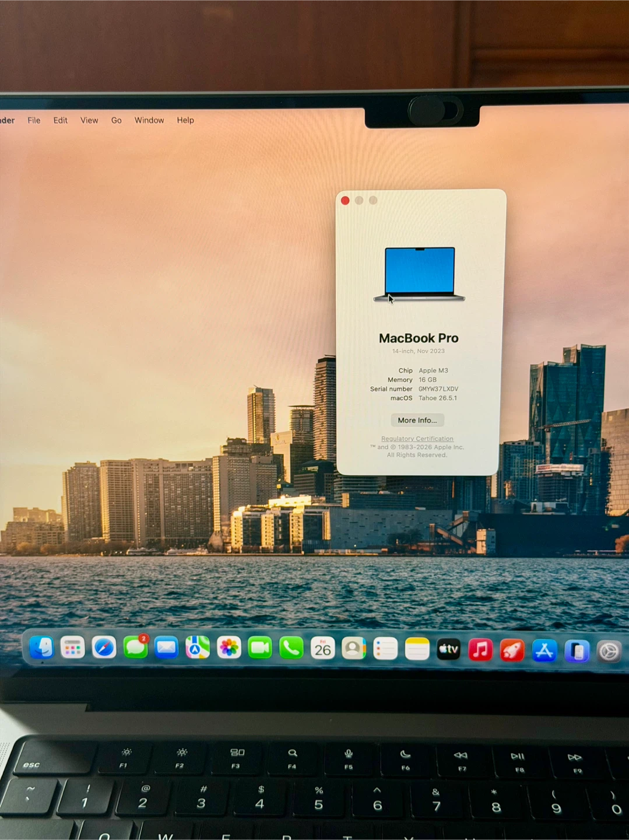Open Messages with the 2 badge
Image resolution: width=629 pixels, height=840 pixels.
136,648
